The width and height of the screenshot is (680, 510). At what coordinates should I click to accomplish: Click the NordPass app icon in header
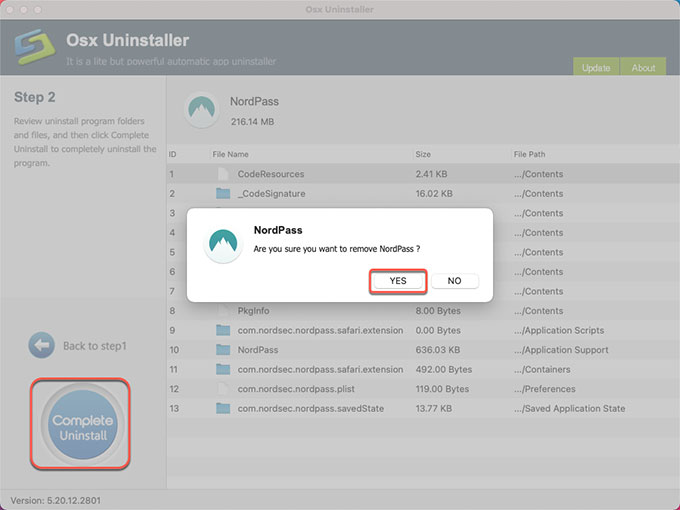203,112
